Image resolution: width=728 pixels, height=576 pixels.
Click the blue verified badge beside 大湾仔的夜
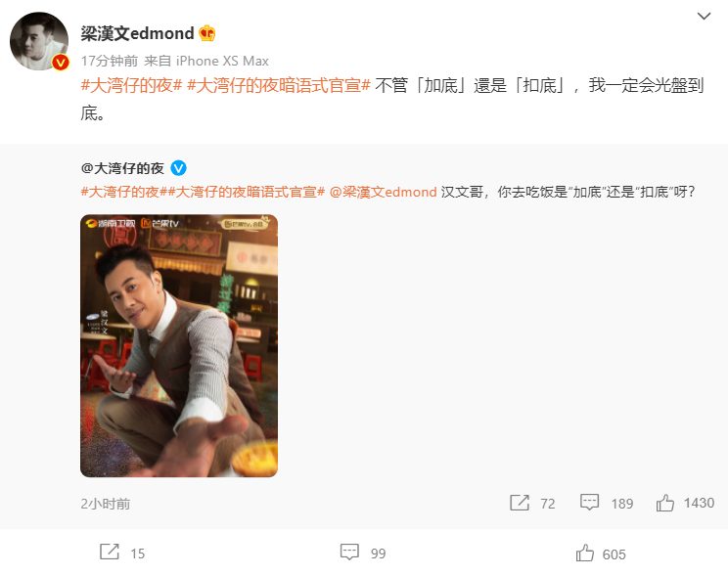point(179,168)
